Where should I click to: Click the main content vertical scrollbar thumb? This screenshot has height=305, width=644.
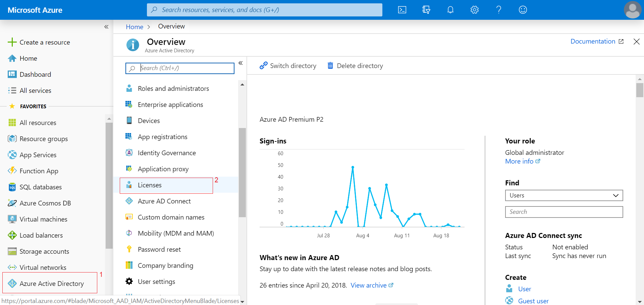640,90
